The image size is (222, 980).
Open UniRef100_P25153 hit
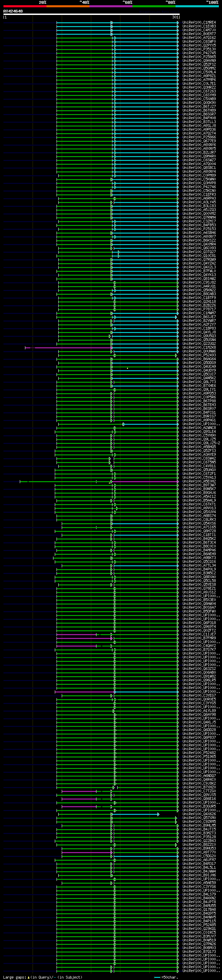(199, 229)
